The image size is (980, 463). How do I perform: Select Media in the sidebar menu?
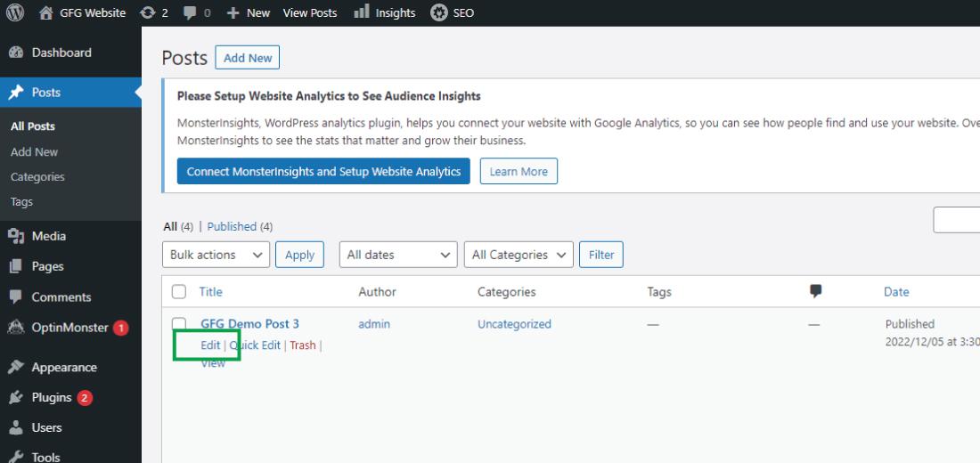48,236
